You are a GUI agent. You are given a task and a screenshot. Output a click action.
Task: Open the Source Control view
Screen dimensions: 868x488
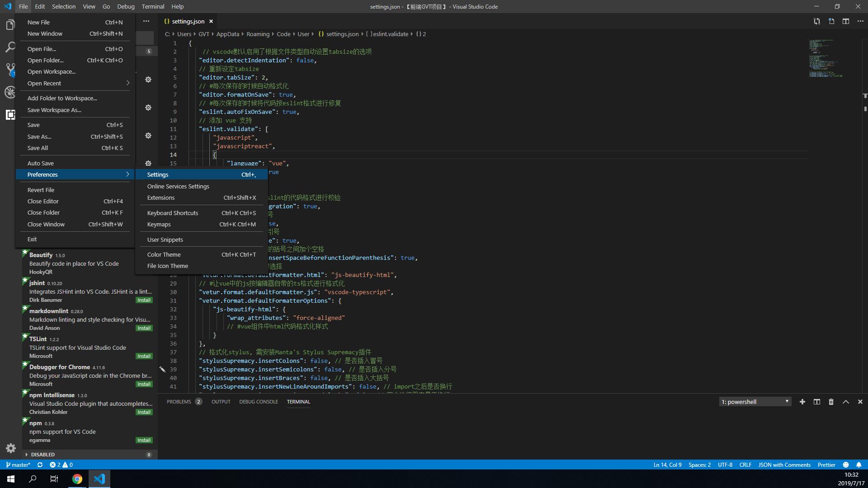coord(11,70)
